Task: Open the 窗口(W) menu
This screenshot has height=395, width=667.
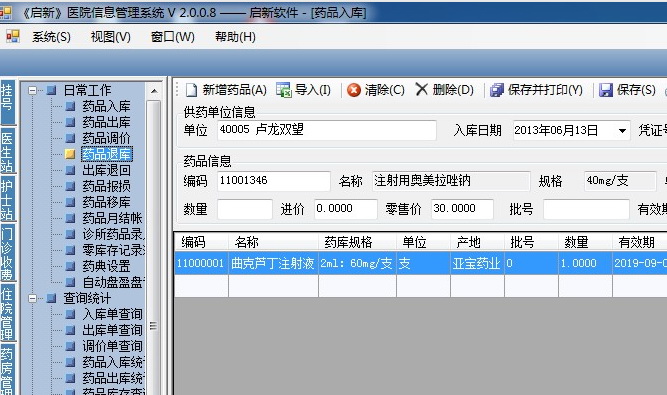Action: pyautogui.click(x=172, y=37)
